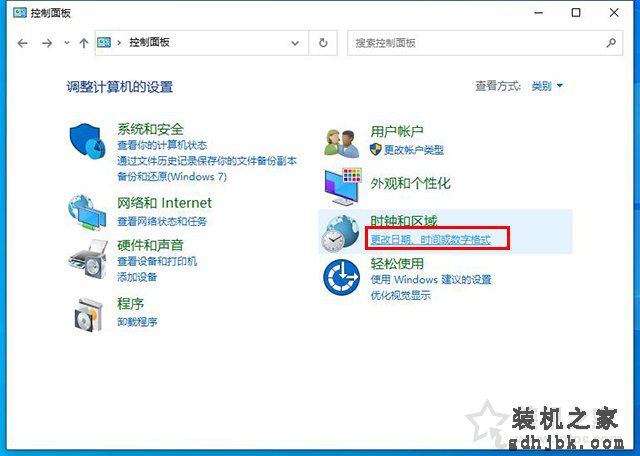Viewport: 640px width, 456px height.
Task: Minimize the Control Panel window
Action: pyautogui.click(x=539, y=13)
